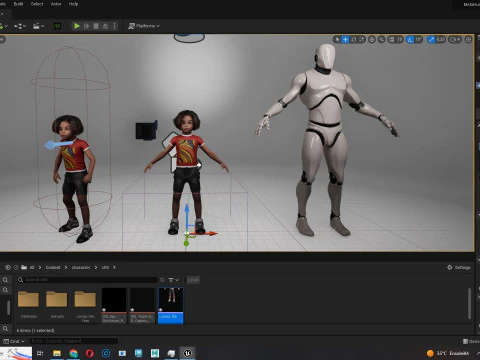The image size is (480, 360).
Task: Click the green modes icon in main toolbar
Action: 57,26
